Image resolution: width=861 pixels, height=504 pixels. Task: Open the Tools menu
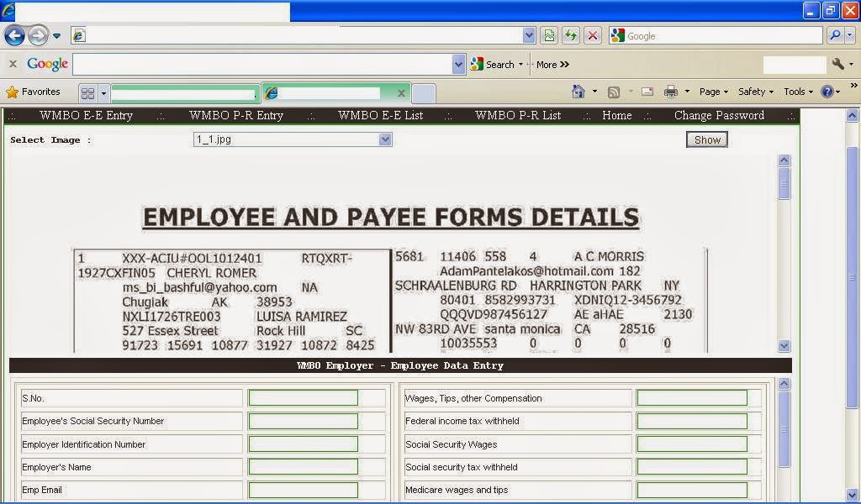click(798, 92)
